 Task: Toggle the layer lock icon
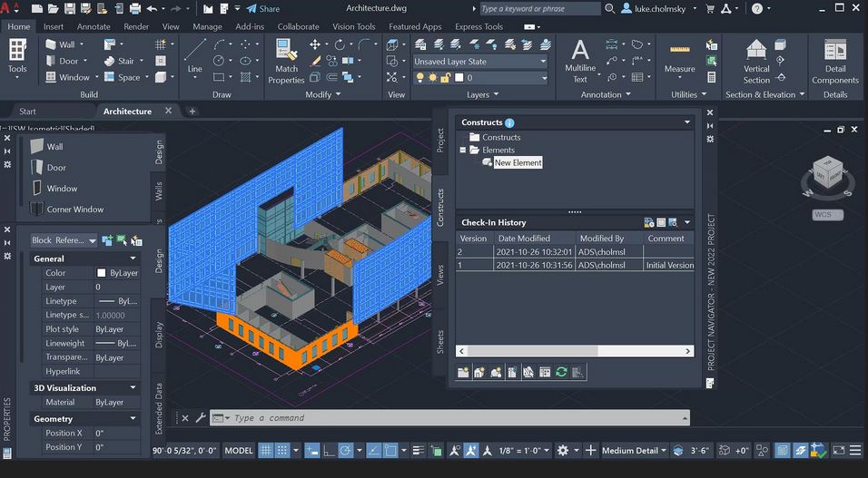446,78
